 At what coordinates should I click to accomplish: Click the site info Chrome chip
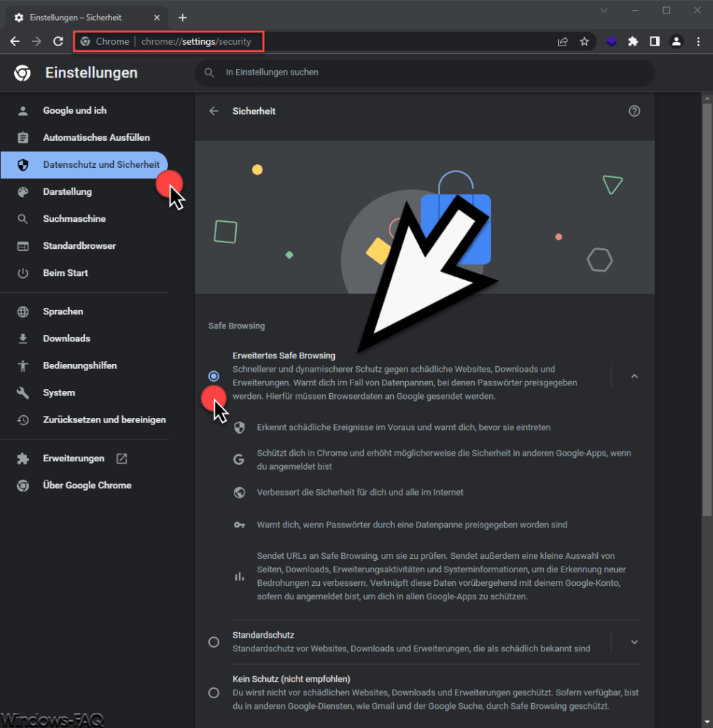pos(105,41)
